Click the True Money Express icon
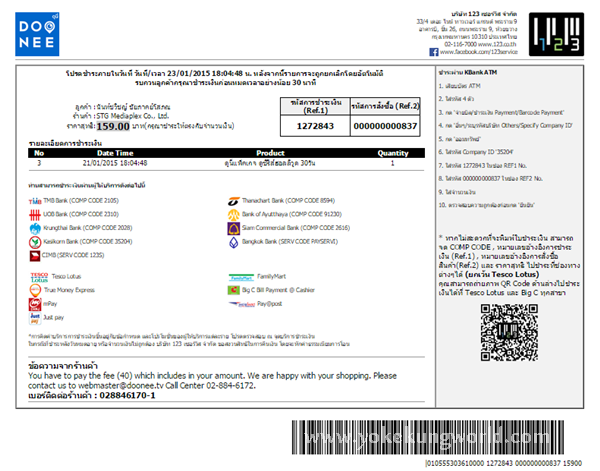Viewport: 600px width, 471px height. [33, 288]
